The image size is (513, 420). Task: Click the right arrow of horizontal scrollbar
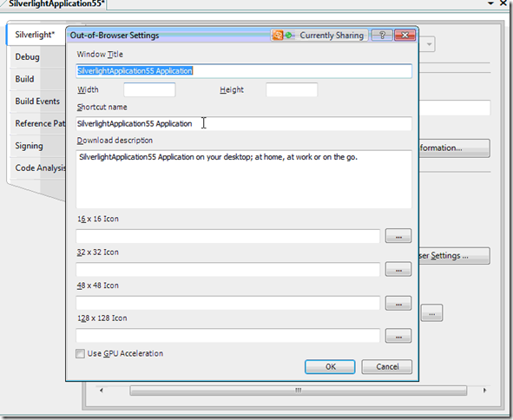[484, 390]
